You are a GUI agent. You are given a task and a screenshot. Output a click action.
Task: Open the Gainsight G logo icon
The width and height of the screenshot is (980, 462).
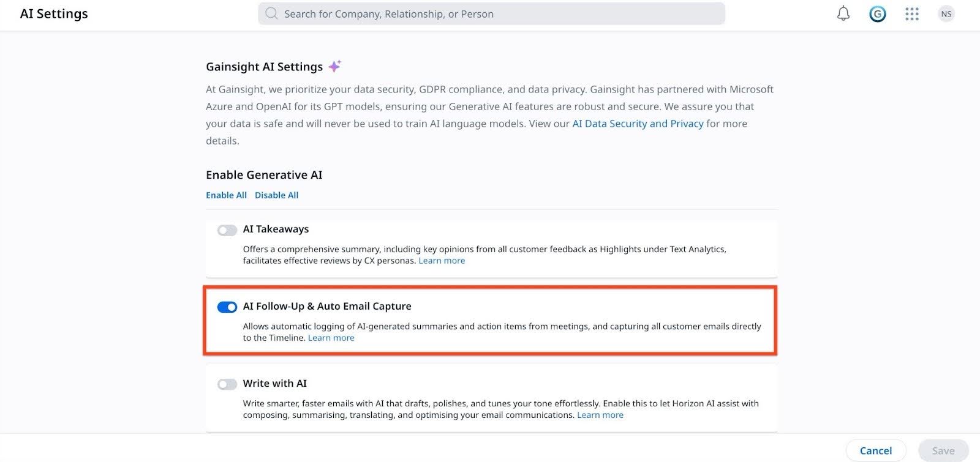[878, 13]
